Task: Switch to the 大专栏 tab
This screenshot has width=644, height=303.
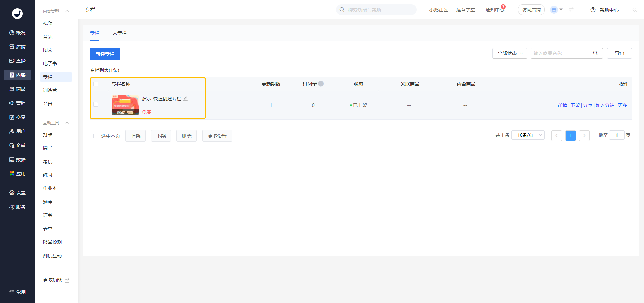Action: tap(119, 33)
